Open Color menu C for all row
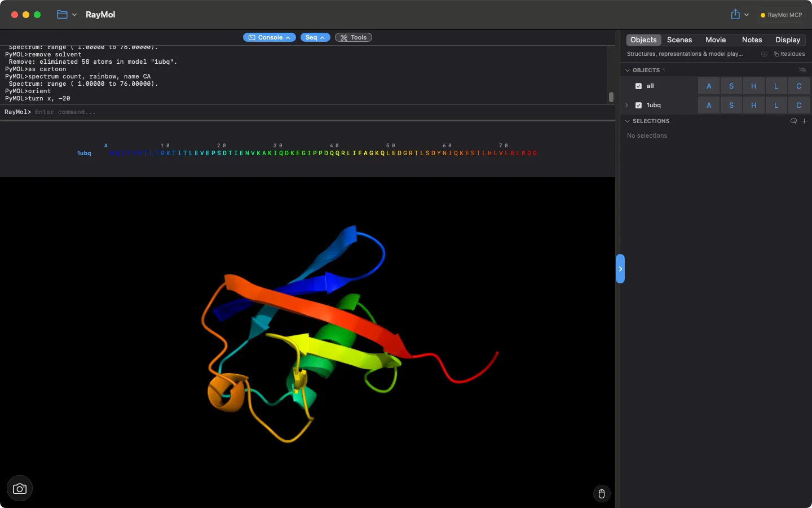The width and height of the screenshot is (812, 508). coord(799,86)
